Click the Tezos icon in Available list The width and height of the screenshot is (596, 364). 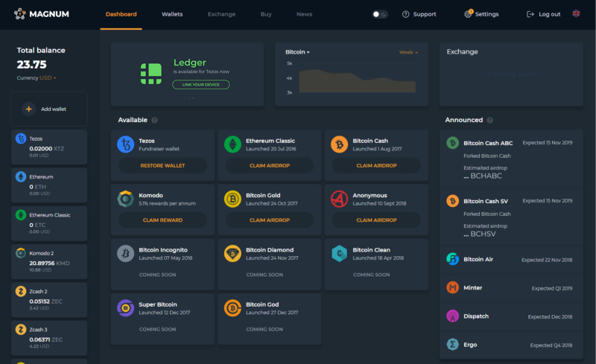[125, 144]
